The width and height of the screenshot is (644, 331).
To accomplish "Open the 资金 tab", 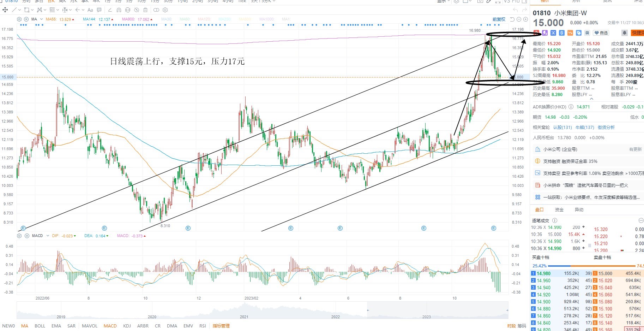I will 559,210.
